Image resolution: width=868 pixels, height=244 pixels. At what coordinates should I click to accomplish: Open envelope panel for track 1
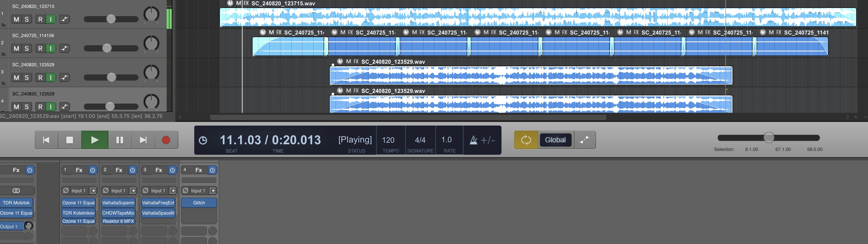pyautogui.click(x=64, y=19)
